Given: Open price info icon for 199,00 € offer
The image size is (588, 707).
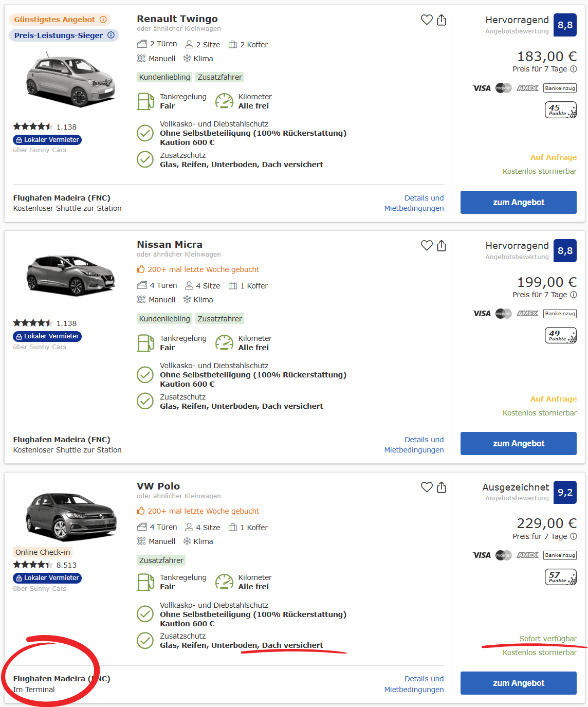Looking at the screenshot, I should 574,295.
